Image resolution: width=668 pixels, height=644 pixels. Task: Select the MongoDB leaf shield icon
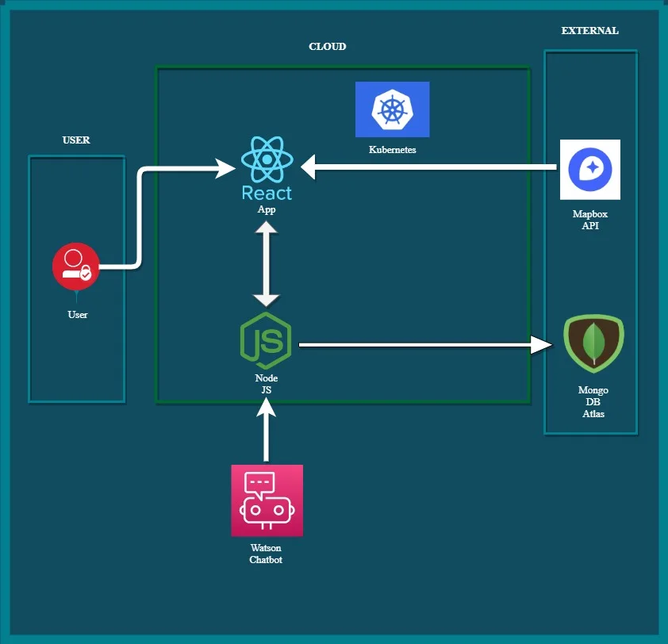[x=593, y=343]
